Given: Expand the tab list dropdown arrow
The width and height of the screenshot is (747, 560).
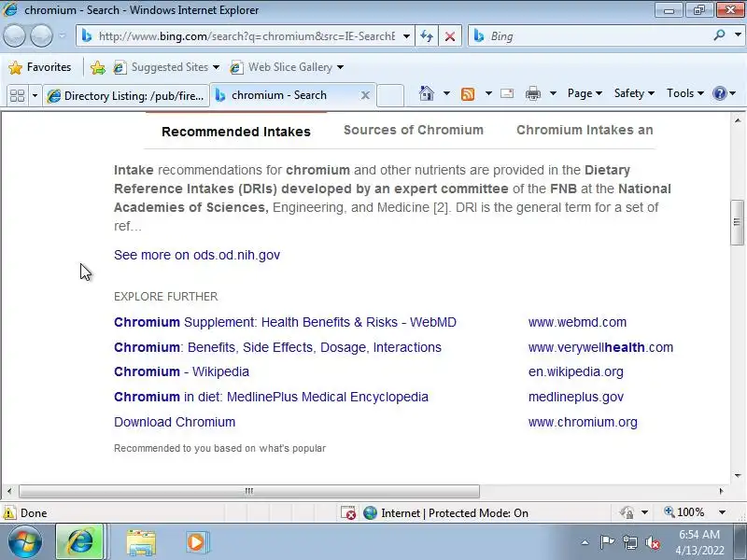Looking at the screenshot, I should point(35,95).
